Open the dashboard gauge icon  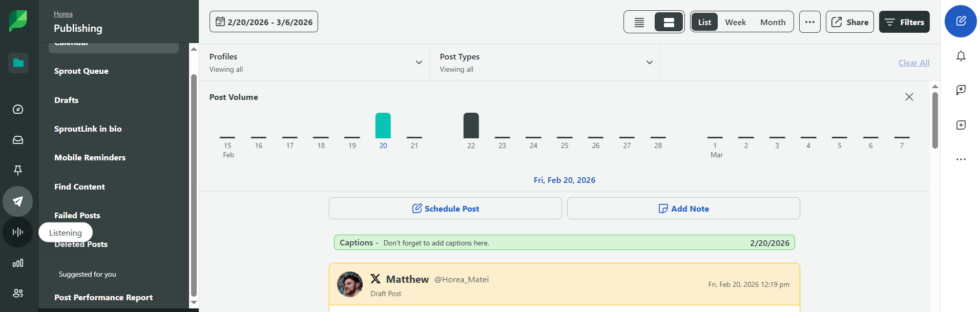pos(18,109)
